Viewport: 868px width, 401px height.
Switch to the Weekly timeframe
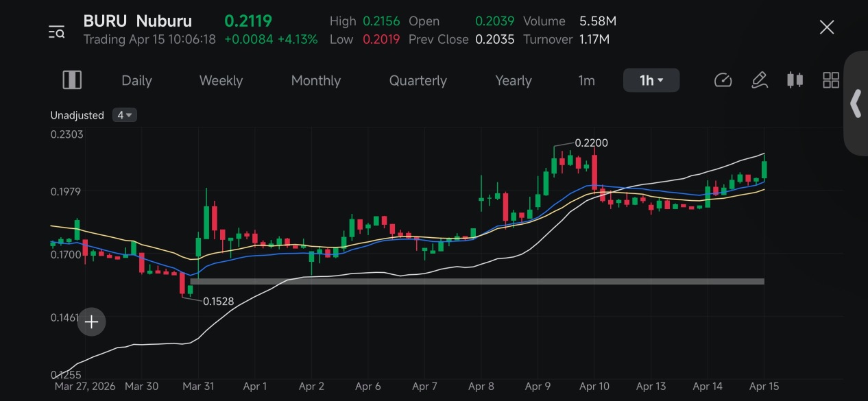click(x=221, y=80)
